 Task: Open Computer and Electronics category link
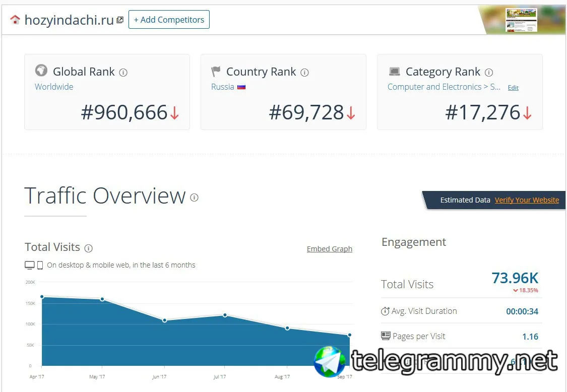(x=444, y=87)
